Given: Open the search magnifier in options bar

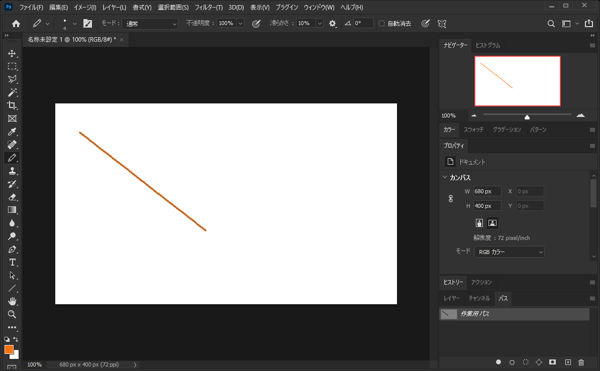Looking at the screenshot, I should point(551,24).
